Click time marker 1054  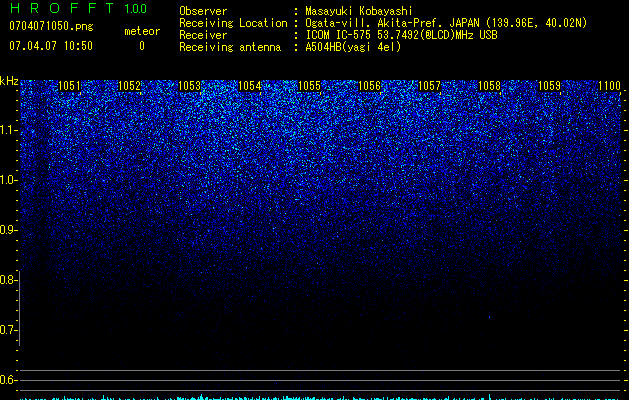point(249,86)
